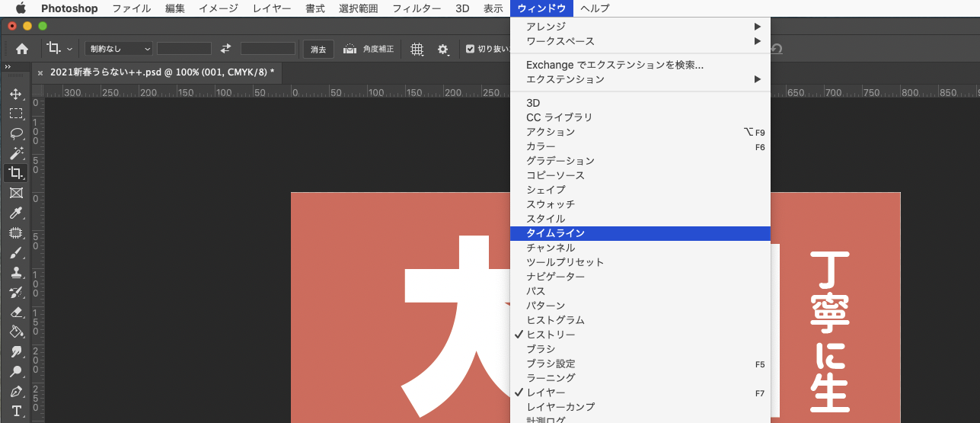Screen dimensions: 980x423
Task: Open the フィルター menu
Action: tap(417, 8)
